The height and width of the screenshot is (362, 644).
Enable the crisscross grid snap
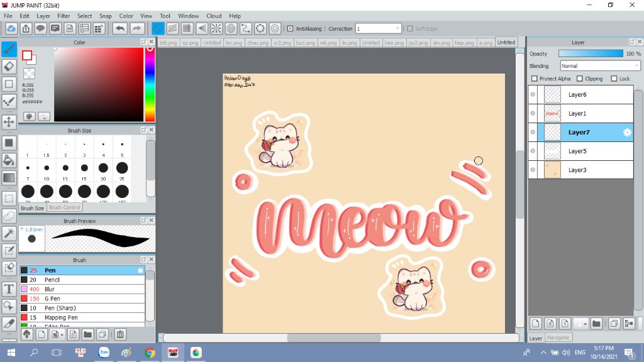point(187,29)
